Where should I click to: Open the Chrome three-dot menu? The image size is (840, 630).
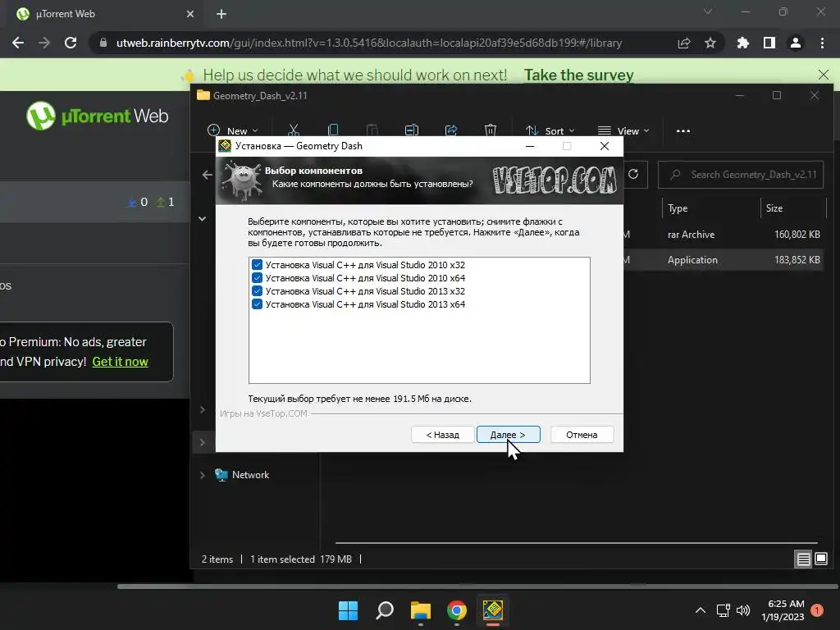[822, 43]
